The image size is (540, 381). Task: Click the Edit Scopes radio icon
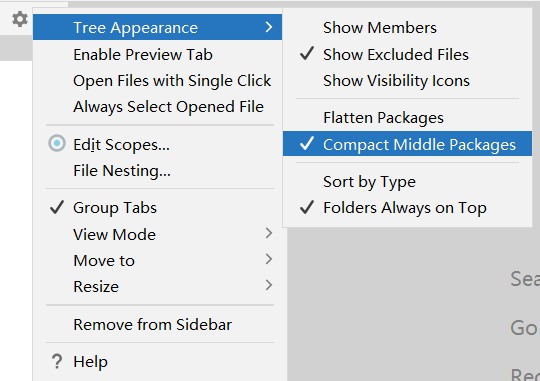(x=57, y=143)
